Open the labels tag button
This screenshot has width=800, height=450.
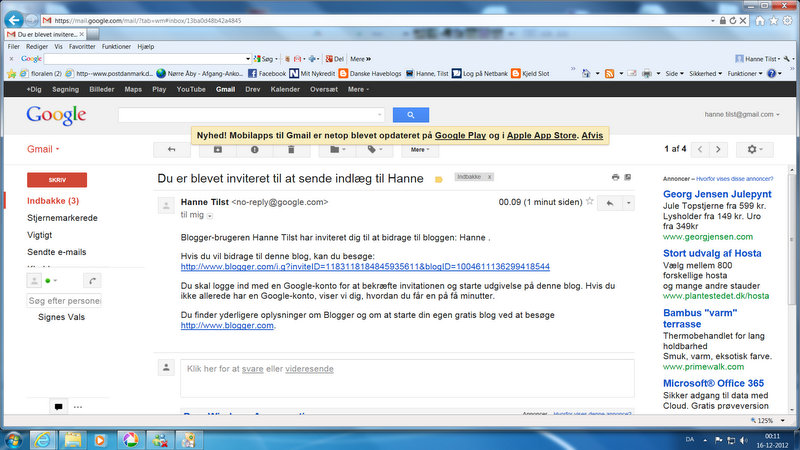tap(374, 149)
